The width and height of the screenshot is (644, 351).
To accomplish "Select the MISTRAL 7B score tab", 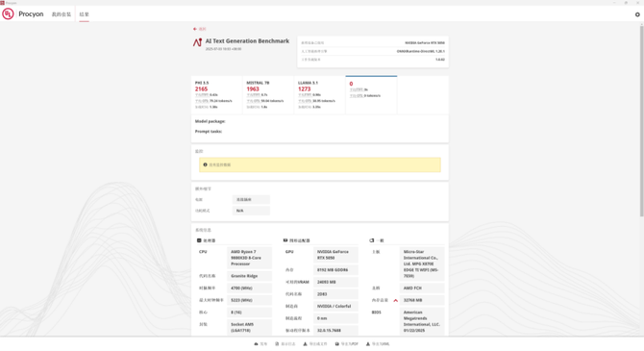I will (268, 95).
